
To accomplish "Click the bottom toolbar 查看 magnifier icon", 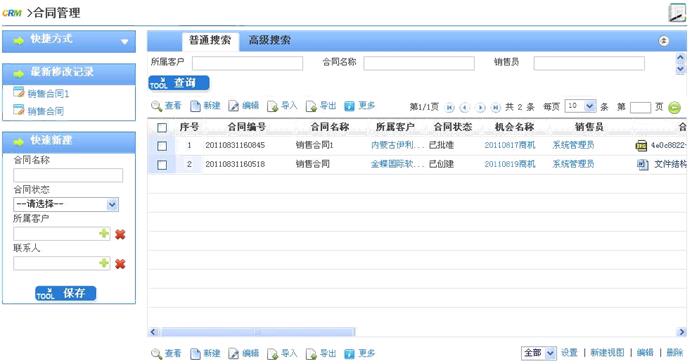I will coord(156,353).
